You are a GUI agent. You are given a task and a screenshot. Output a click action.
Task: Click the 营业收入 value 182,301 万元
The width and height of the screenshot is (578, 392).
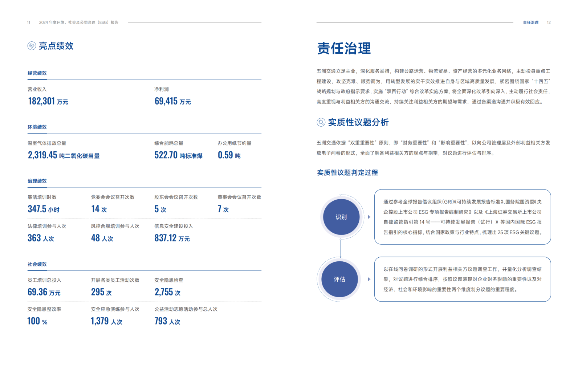tap(48, 101)
